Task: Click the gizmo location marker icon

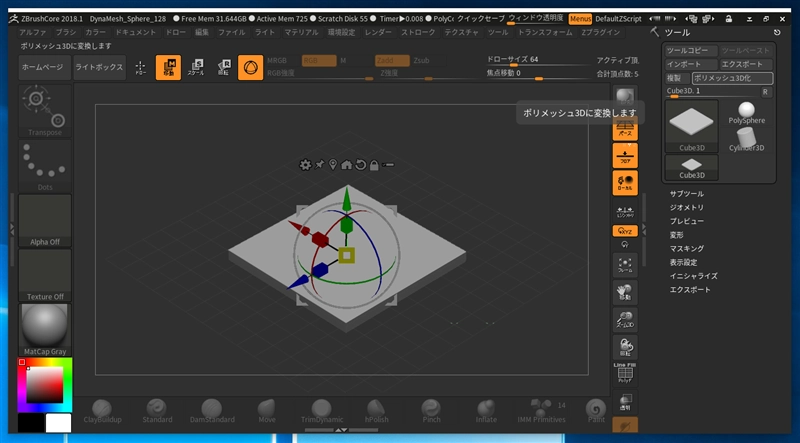Action: (333, 165)
